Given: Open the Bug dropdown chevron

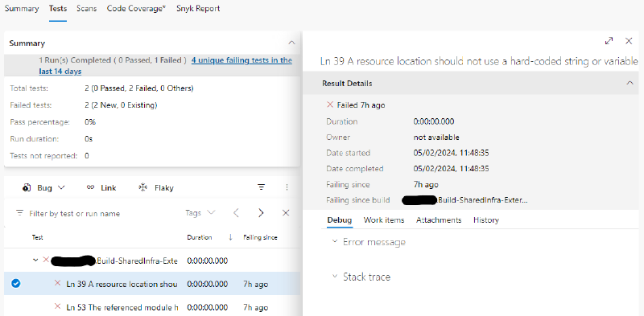Looking at the screenshot, I should pos(62,187).
